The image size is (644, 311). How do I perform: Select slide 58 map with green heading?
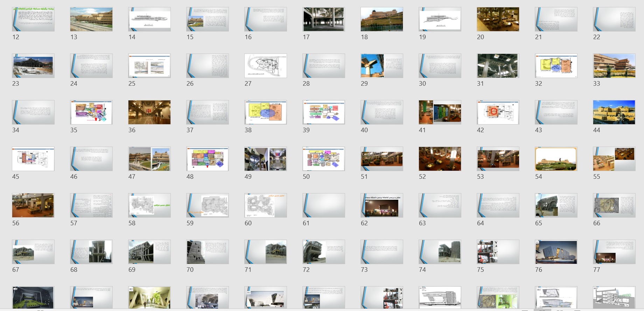[x=149, y=205]
